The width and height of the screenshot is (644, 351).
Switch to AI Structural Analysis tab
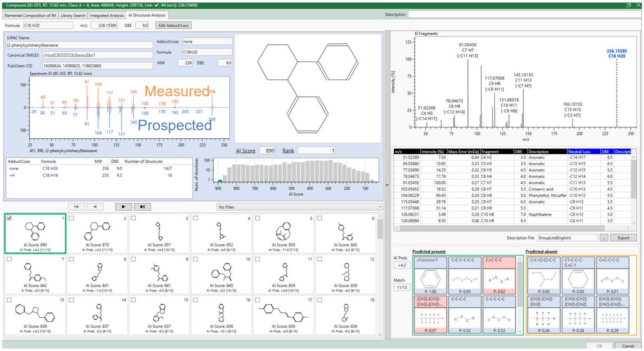pyautogui.click(x=147, y=15)
